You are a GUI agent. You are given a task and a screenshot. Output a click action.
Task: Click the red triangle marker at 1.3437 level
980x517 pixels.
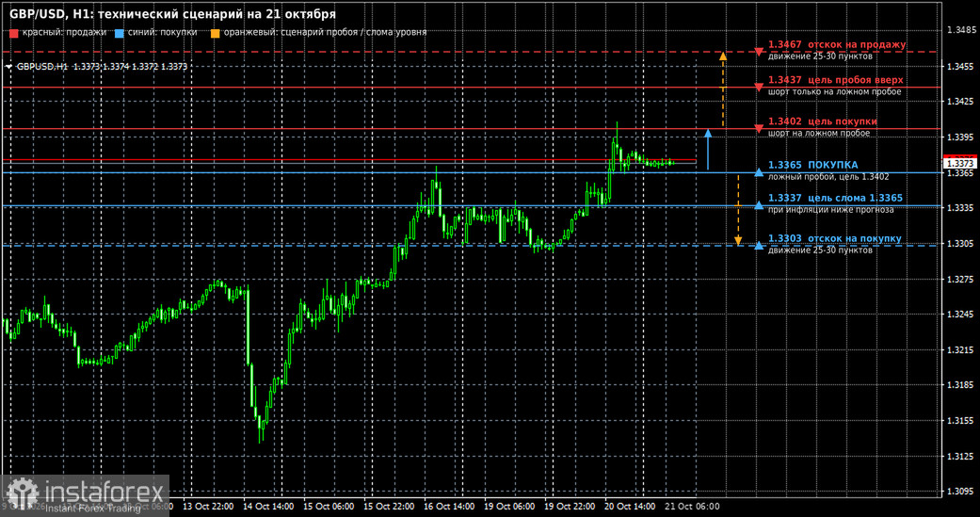759,88
